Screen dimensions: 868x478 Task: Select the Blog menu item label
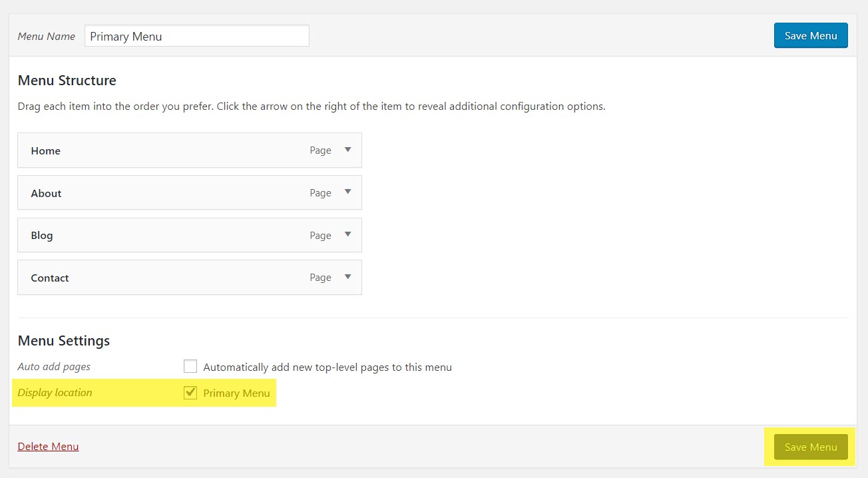pyautogui.click(x=42, y=236)
